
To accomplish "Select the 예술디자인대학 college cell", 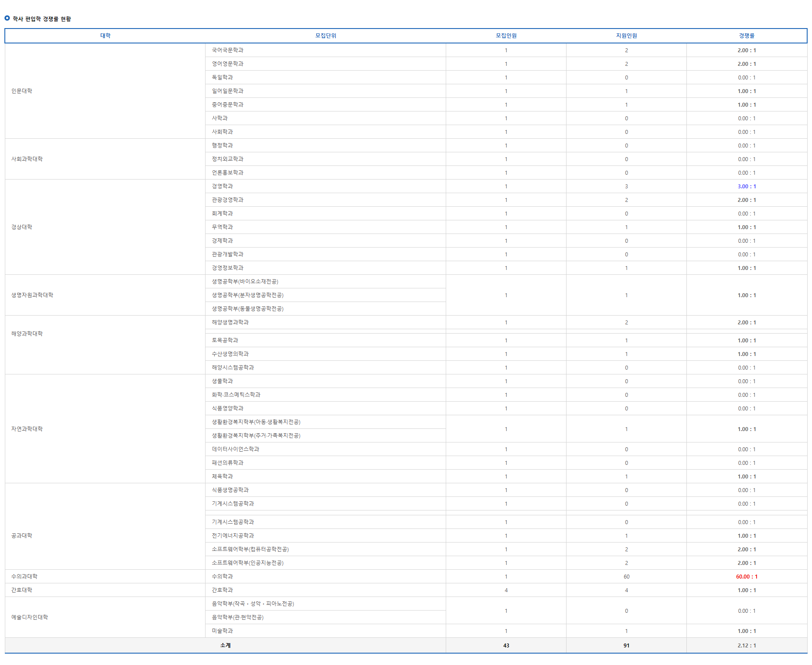I will [x=105, y=617].
